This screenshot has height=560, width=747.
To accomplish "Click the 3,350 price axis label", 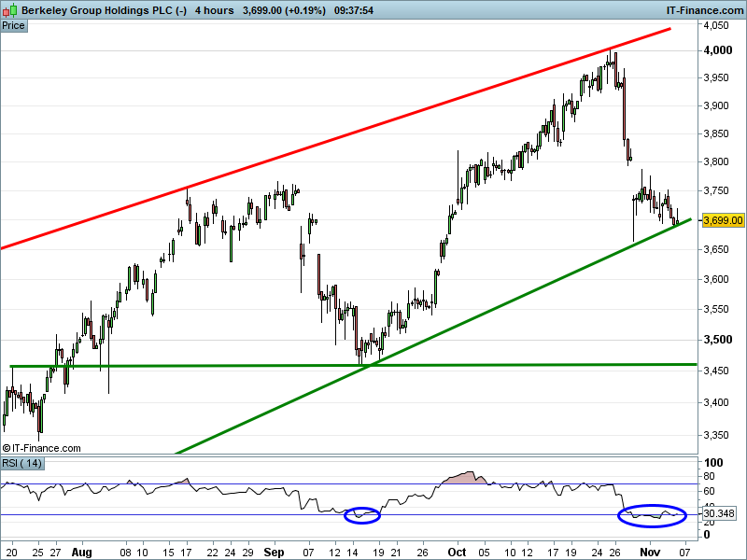I will click(716, 435).
